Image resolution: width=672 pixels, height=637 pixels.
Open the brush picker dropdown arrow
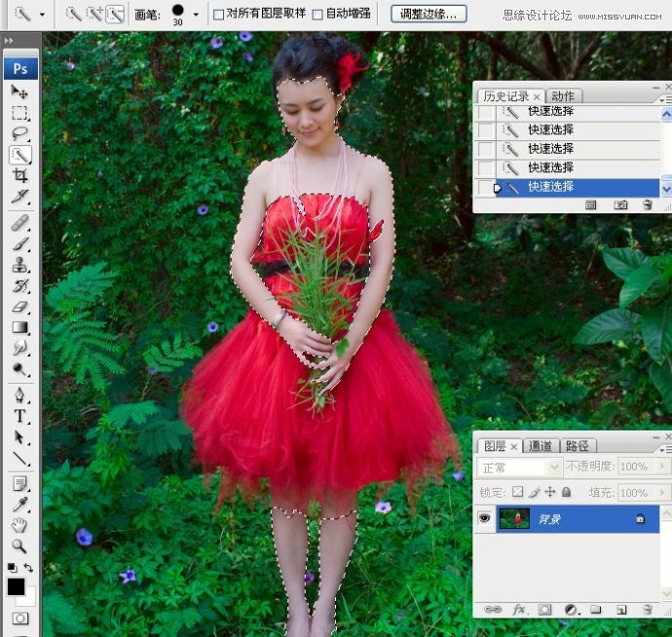click(196, 15)
